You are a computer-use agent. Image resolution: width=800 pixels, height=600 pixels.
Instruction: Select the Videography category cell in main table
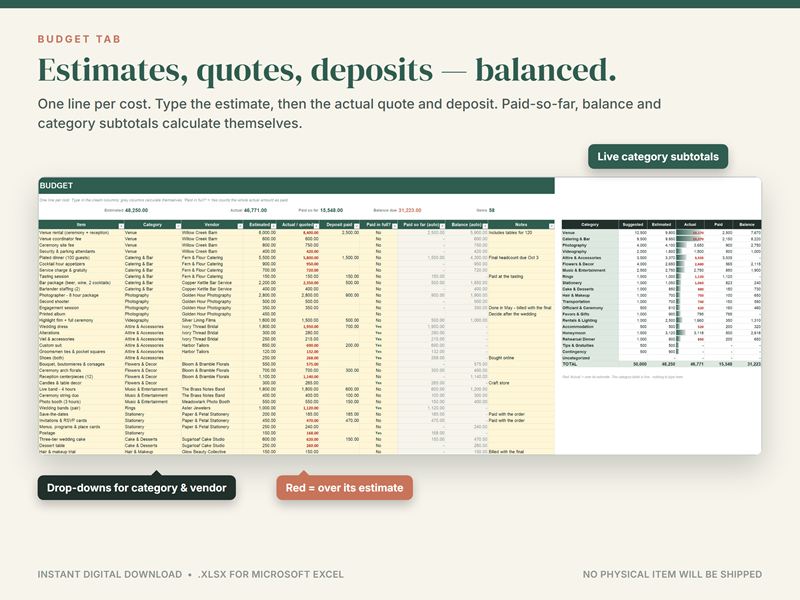pyautogui.click(x=153, y=320)
